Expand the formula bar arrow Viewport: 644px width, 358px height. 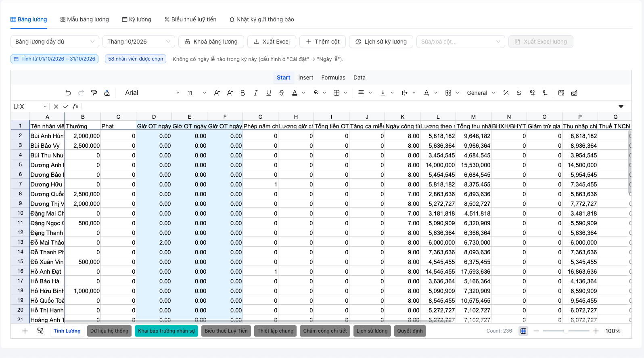(x=621, y=107)
